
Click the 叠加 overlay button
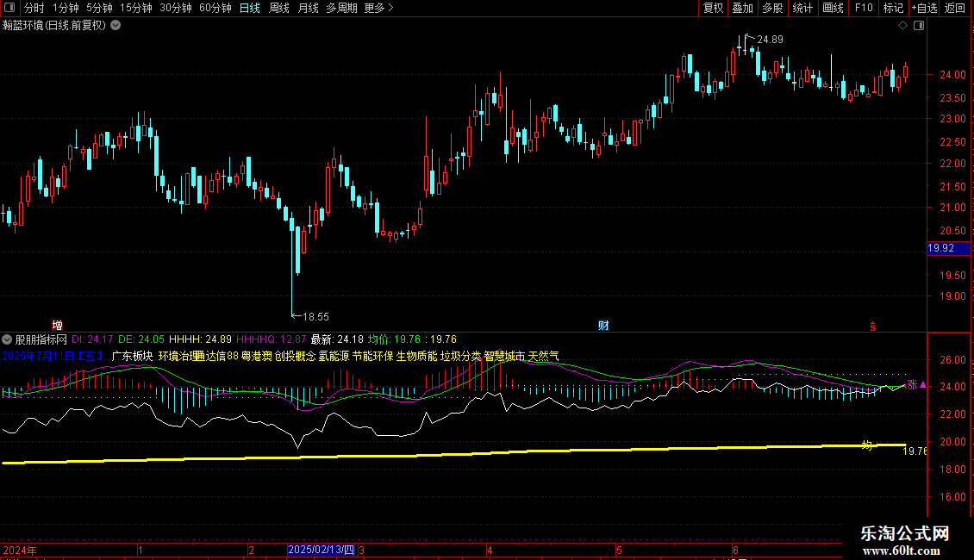click(x=742, y=8)
